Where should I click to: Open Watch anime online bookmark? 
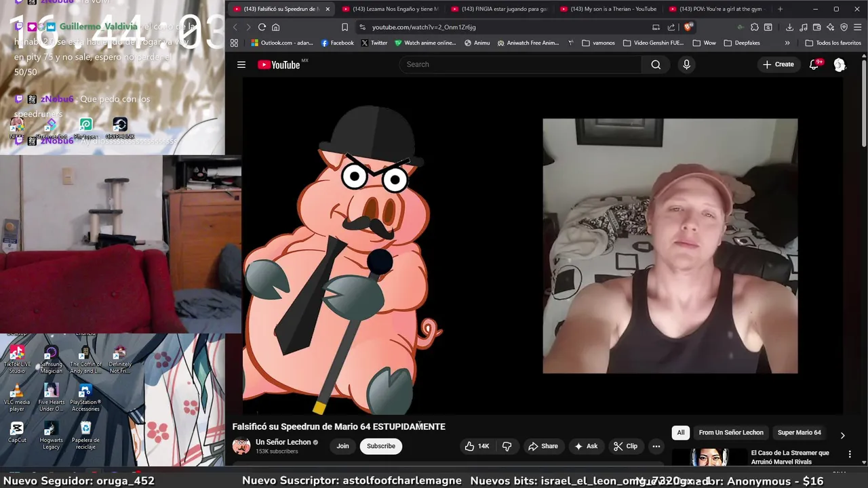pos(425,43)
